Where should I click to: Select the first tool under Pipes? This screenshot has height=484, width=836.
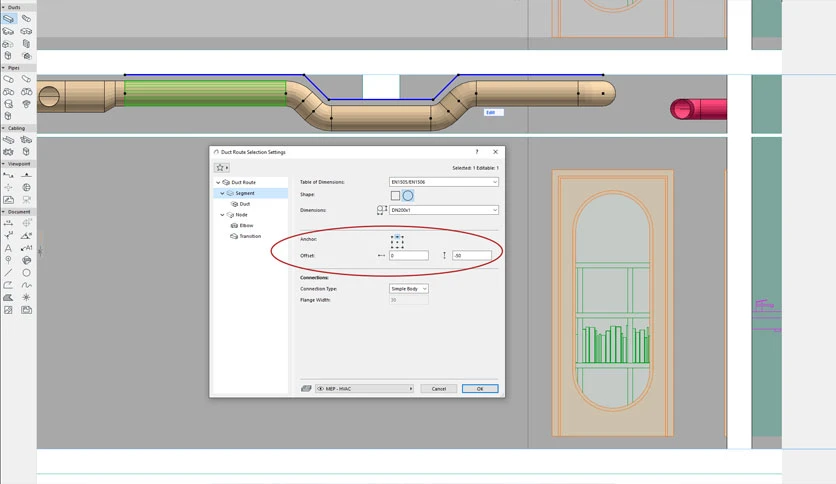point(8,79)
